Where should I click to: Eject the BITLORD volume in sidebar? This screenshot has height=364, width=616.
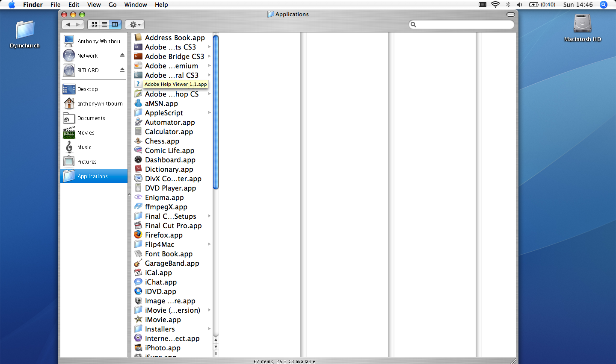122,70
